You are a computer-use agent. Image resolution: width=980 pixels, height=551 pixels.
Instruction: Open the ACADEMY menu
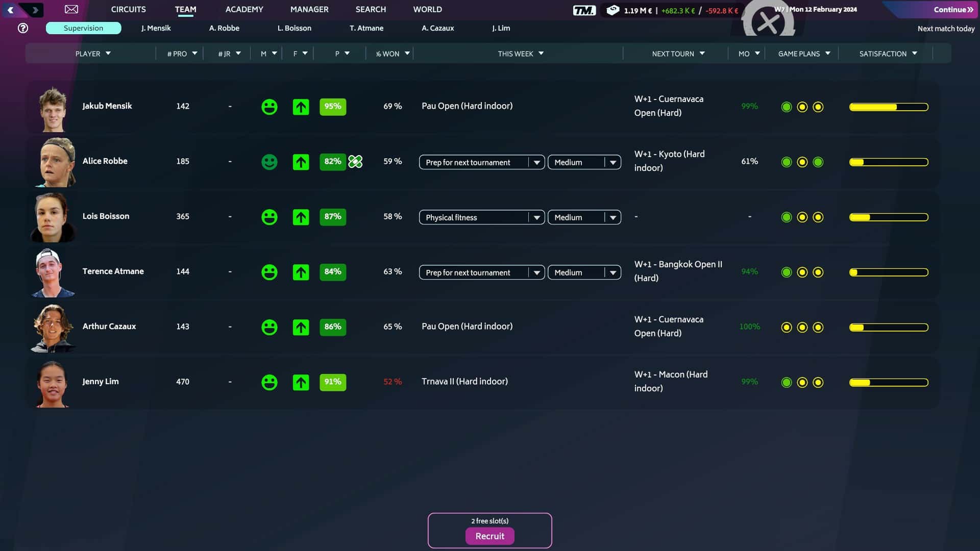[244, 9]
